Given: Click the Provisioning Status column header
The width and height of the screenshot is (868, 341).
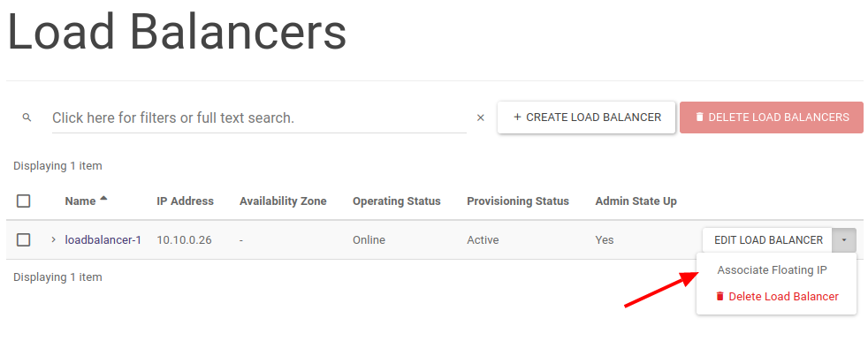Looking at the screenshot, I should click(x=518, y=201).
